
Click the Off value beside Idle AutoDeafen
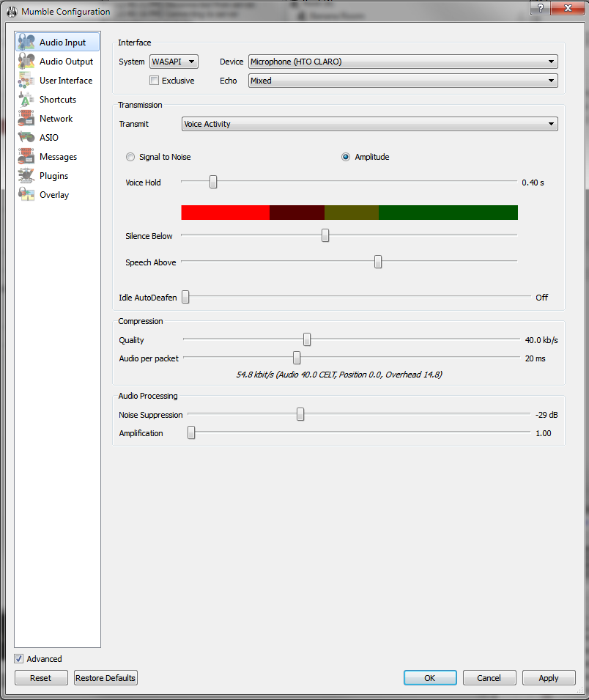(x=541, y=298)
